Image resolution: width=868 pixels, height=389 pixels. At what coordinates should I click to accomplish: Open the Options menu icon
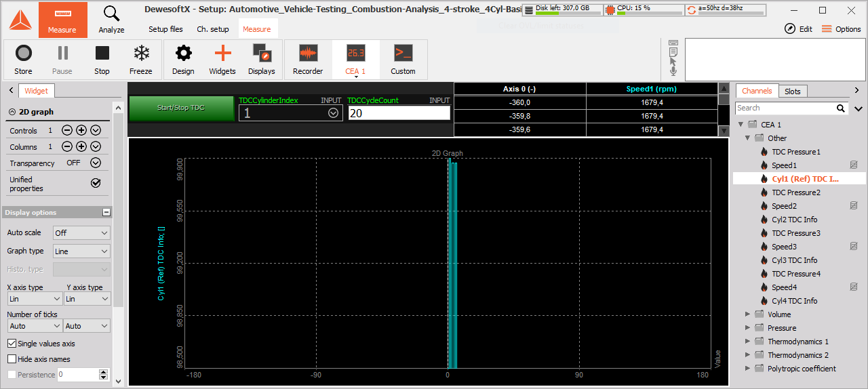coord(827,29)
